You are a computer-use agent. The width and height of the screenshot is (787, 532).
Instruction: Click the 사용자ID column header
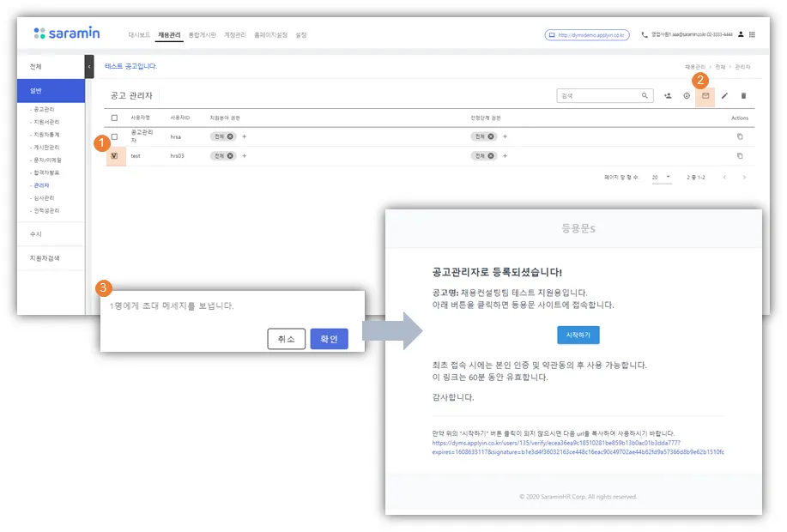[x=179, y=118]
